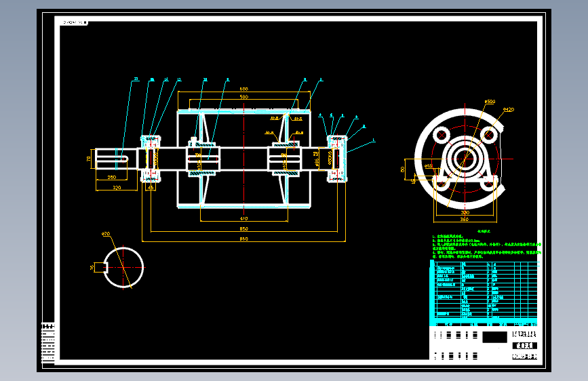Click the 320 shaft end dimension
The width and height of the screenshot is (588, 381).
click(x=117, y=188)
